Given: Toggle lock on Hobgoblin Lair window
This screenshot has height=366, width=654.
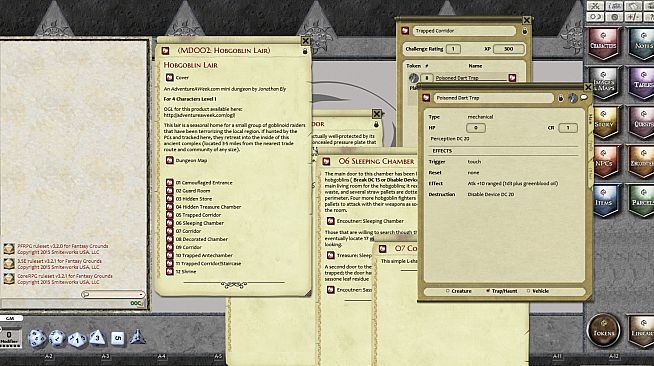Looking at the screenshot, I should pyautogui.click(x=305, y=51).
